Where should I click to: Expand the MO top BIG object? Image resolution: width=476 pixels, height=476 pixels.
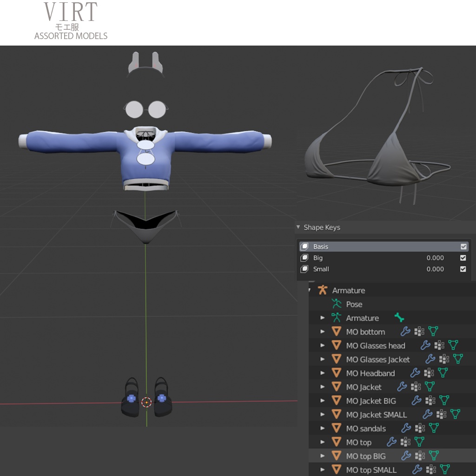pos(323,456)
